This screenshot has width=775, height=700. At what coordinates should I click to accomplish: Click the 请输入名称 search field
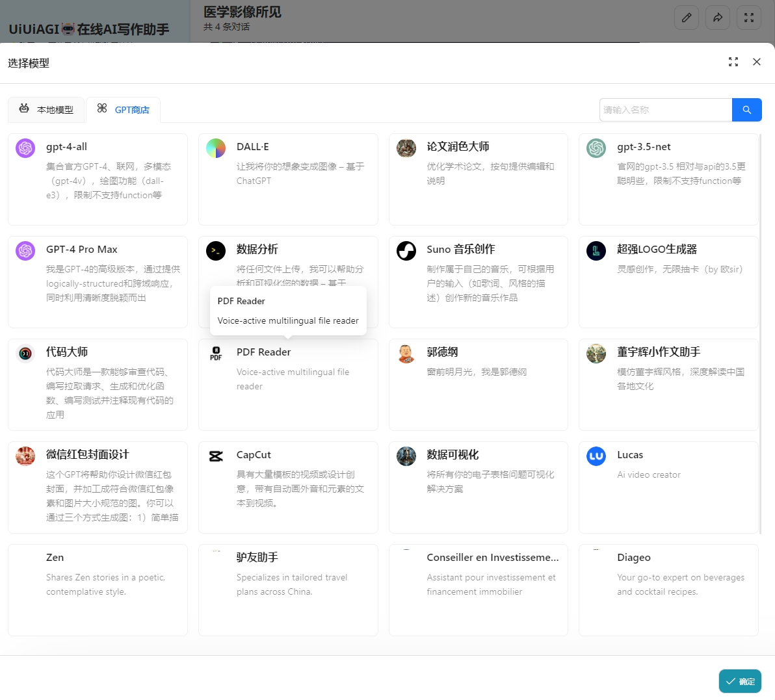[666, 110]
